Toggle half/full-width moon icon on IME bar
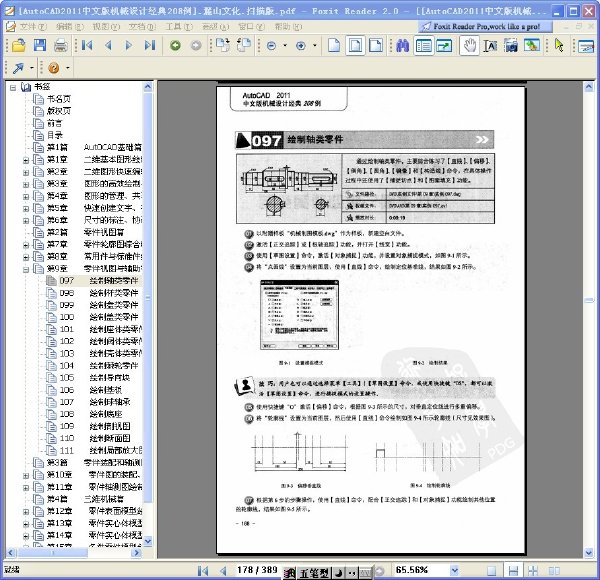600x580 pixels. tap(339, 573)
